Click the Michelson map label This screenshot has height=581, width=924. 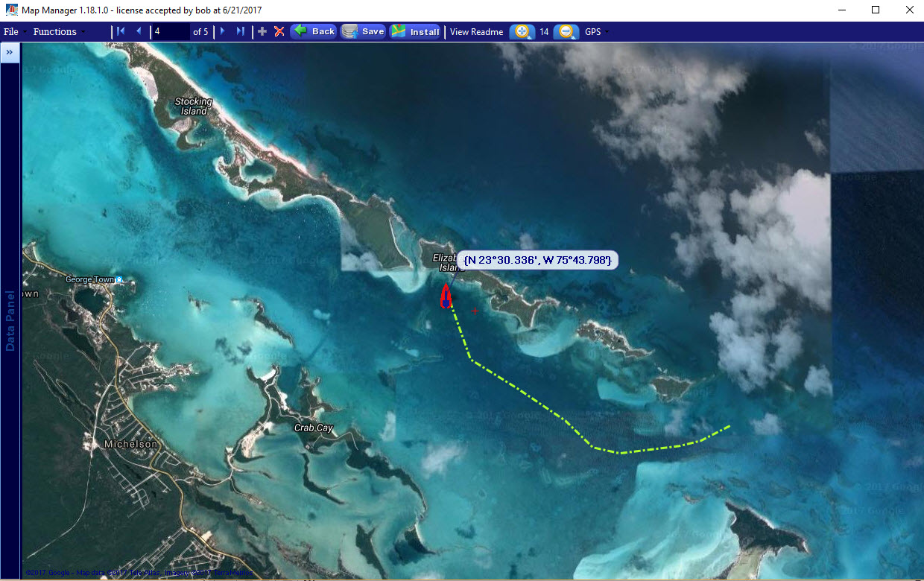pos(131,444)
